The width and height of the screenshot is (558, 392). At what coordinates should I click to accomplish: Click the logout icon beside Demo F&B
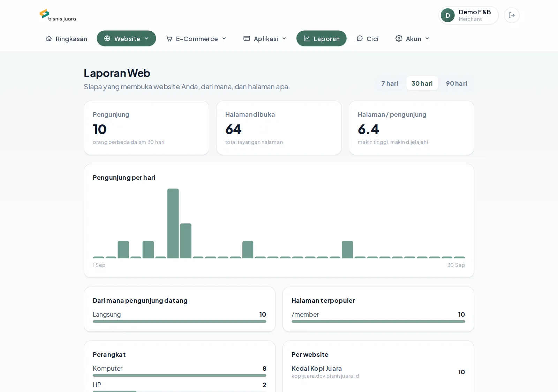point(512,15)
